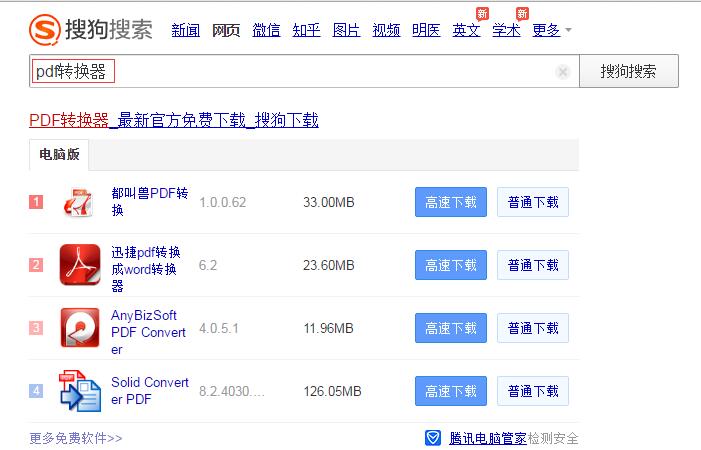Click 高速下载 for 都叫兽PDF转换
This screenshot has height=450, width=701.
(451, 202)
